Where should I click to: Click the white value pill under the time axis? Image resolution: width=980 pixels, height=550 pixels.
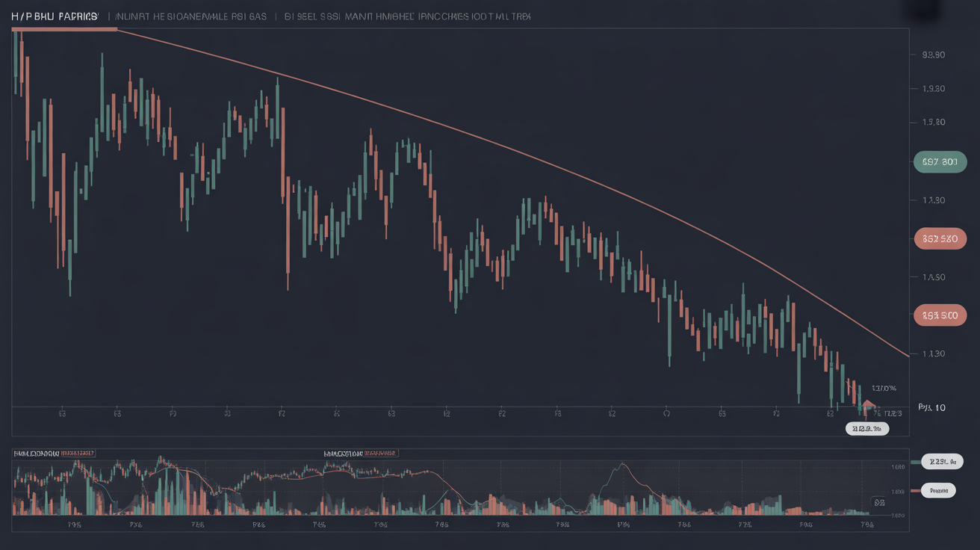pyautogui.click(x=866, y=429)
